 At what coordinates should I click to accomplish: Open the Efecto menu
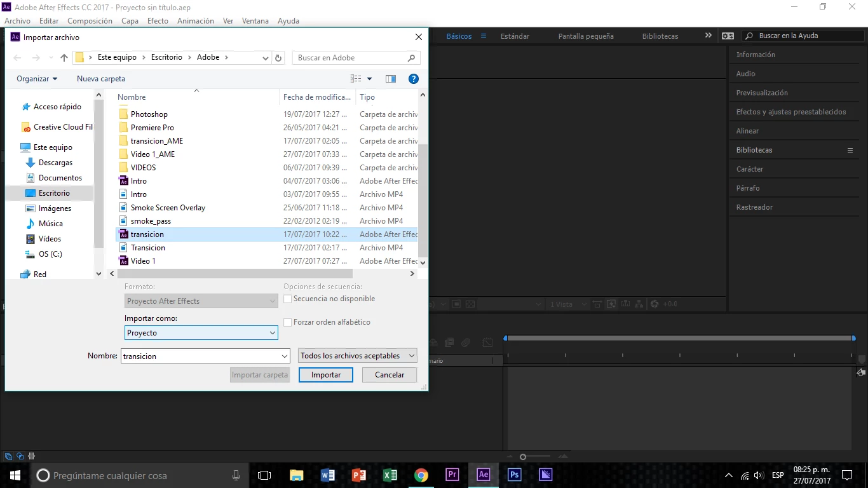[x=158, y=21]
